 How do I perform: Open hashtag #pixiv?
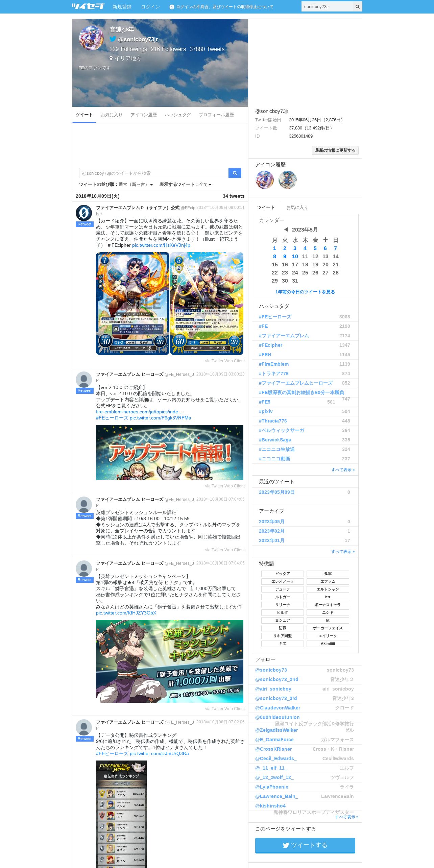click(x=266, y=411)
